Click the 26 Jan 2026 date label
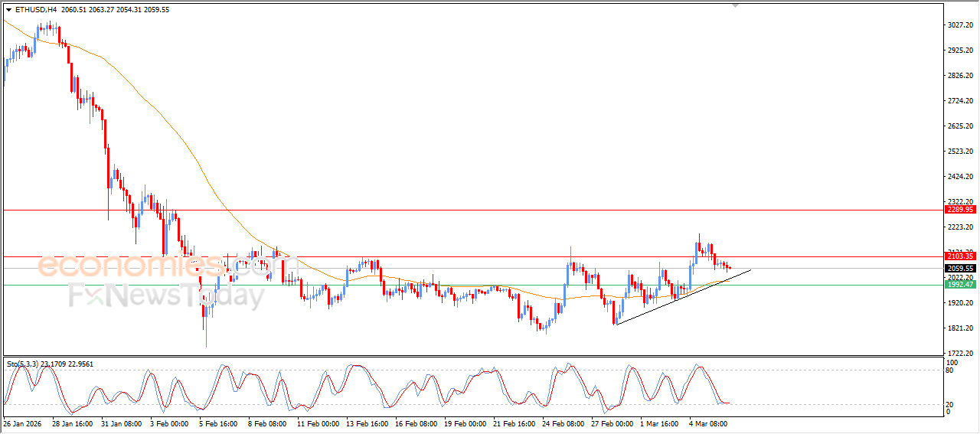980x434 pixels. coord(23,423)
